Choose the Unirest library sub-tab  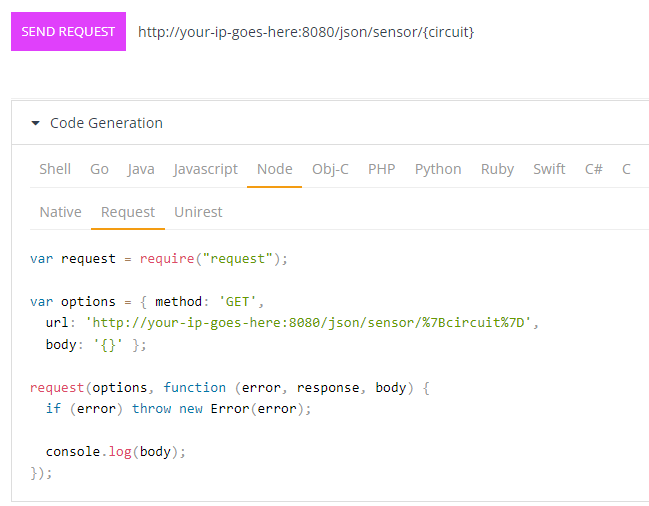[198, 212]
